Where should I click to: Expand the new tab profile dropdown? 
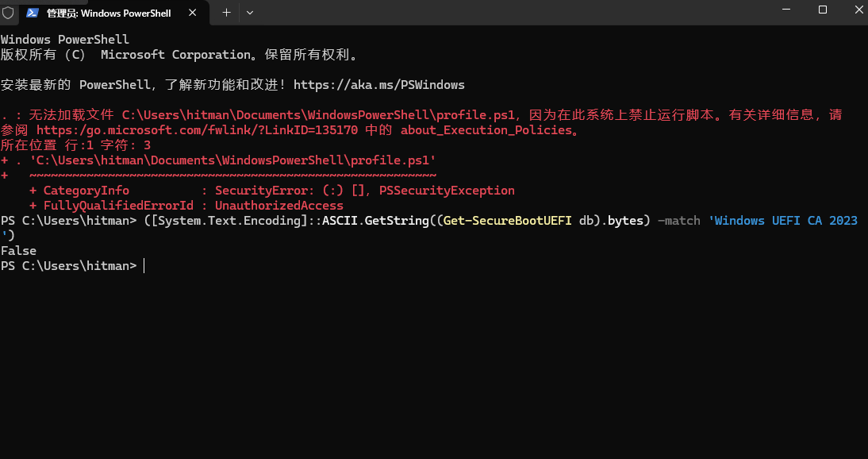tap(250, 13)
